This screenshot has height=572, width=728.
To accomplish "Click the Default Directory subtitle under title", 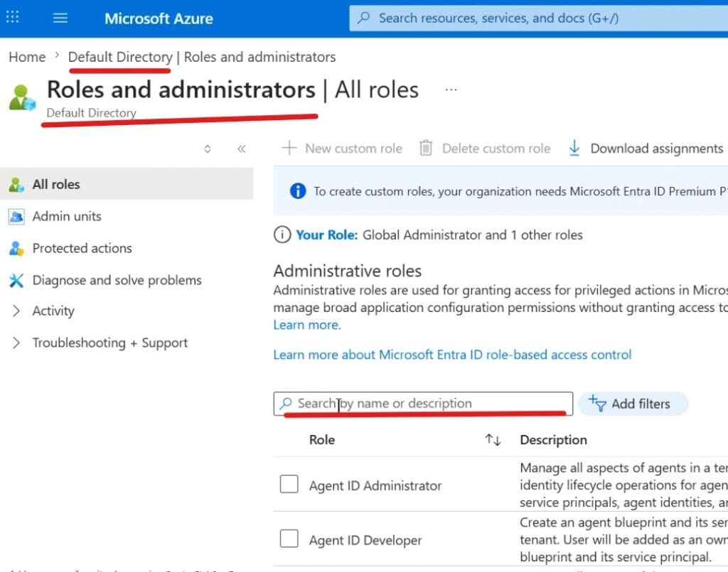I will tap(92, 113).
